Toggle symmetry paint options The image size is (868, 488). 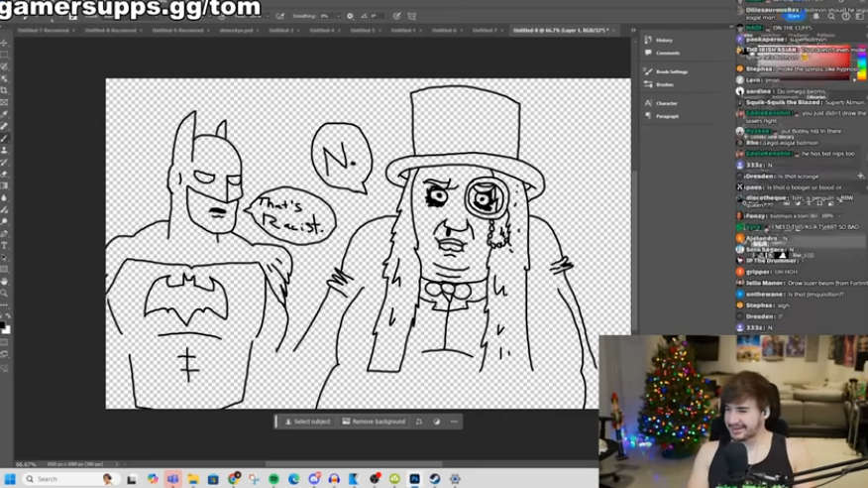(413, 16)
